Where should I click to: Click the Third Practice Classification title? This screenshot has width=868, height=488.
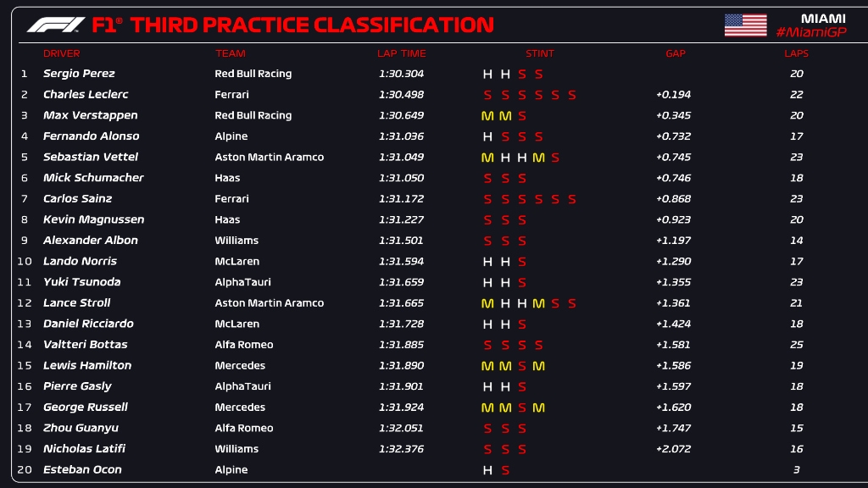(x=292, y=25)
